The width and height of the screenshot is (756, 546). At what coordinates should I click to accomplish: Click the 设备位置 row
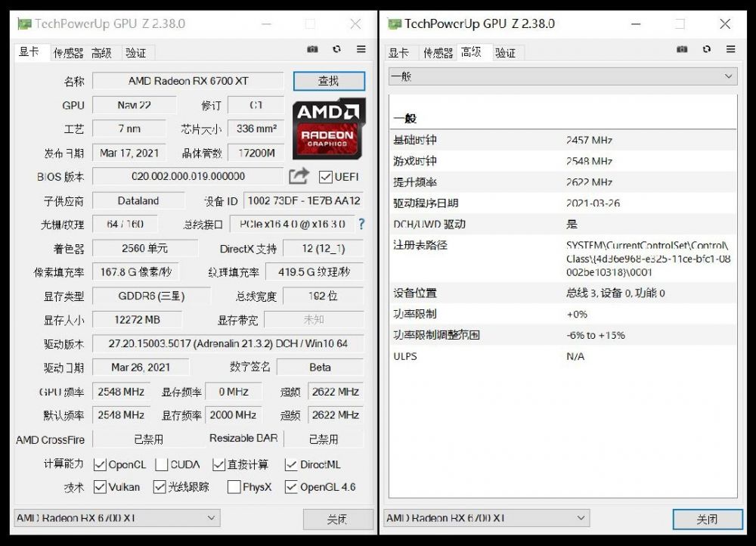(562, 293)
